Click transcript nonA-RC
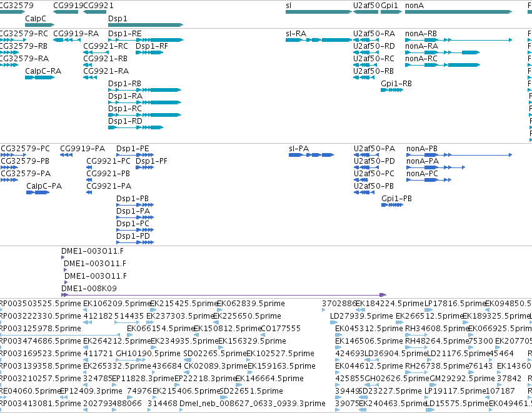Viewport: 532px width, 413px height. pos(443,65)
